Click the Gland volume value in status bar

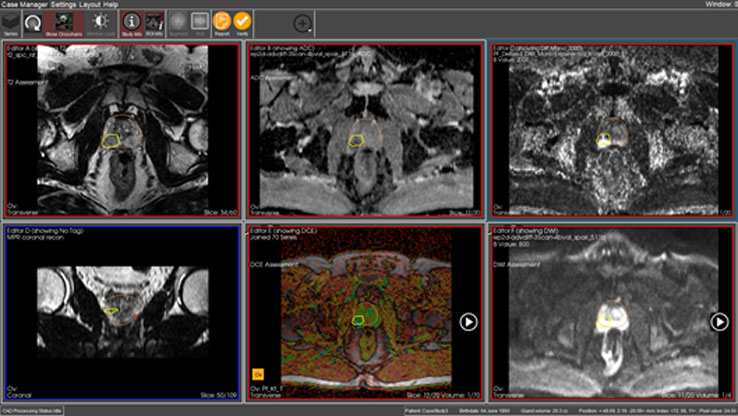coord(543,411)
